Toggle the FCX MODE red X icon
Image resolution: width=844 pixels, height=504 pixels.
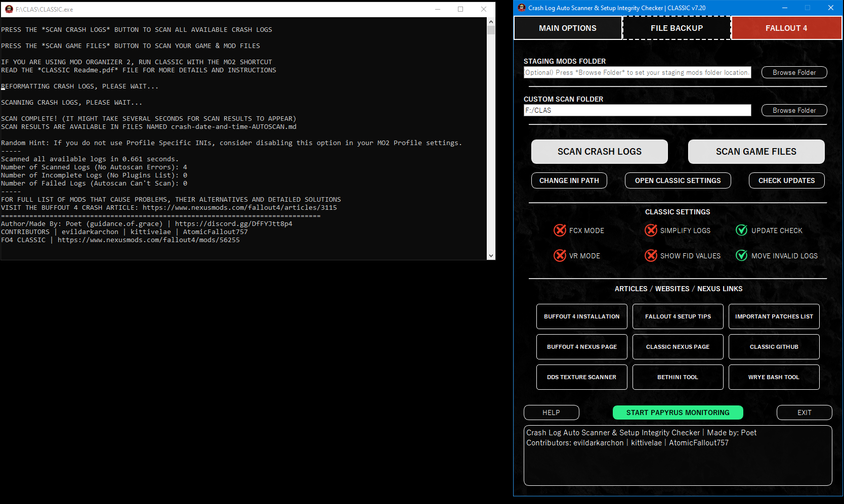(560, 231)
